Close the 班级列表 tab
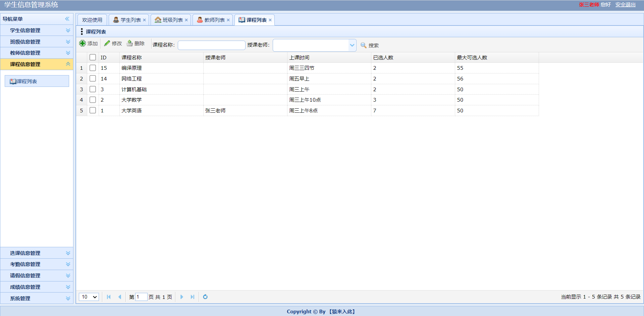The width and height of the screenshot is (644, 316). click(x=186, y=20)
